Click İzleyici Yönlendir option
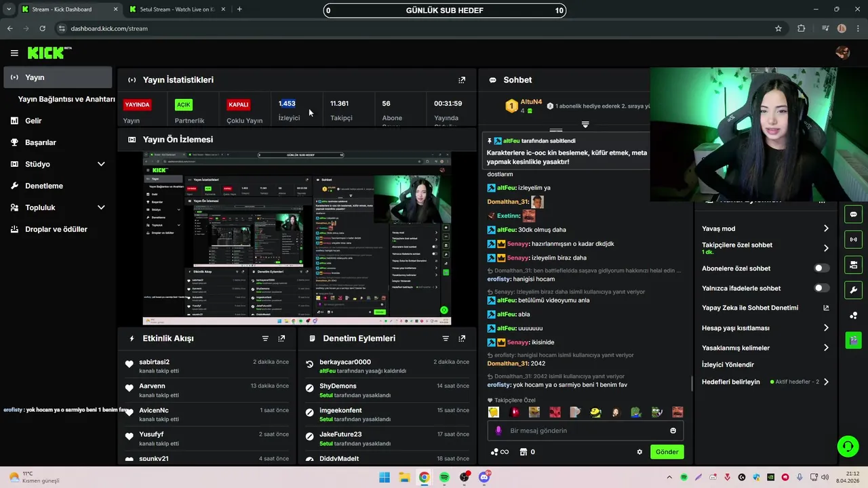 coord(728,365)
